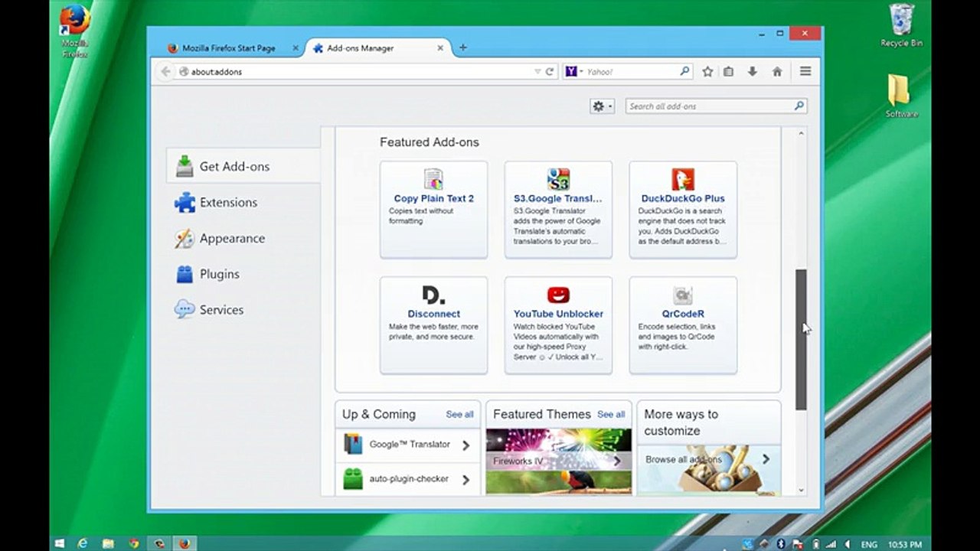Open the Windows Start button

60,543
